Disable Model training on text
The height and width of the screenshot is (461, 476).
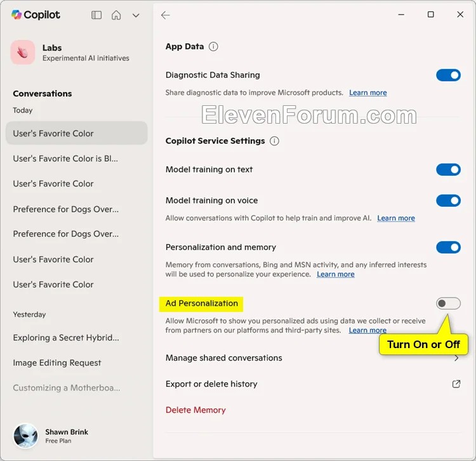pyautogui.click(x=448, y=169)
